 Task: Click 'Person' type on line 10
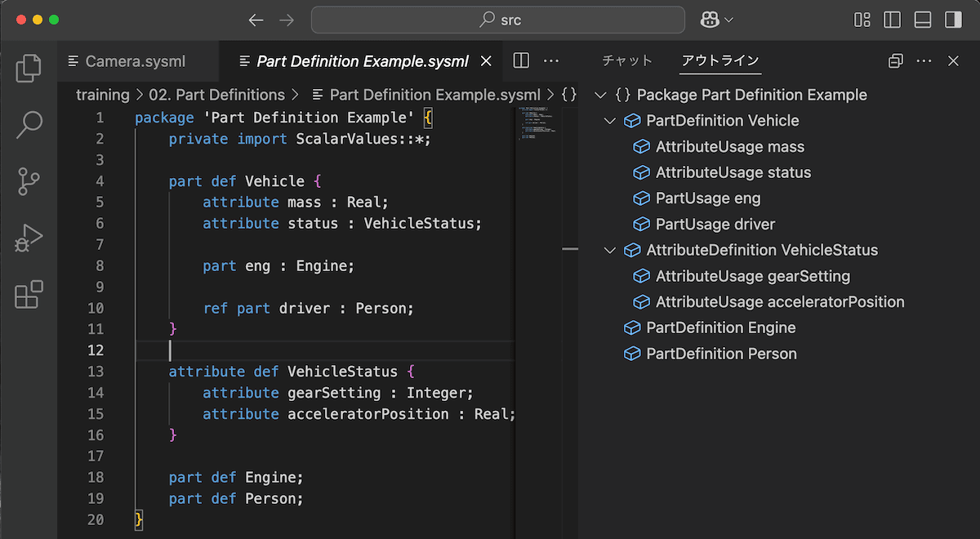pyautogui.click(x=381, y=308)
